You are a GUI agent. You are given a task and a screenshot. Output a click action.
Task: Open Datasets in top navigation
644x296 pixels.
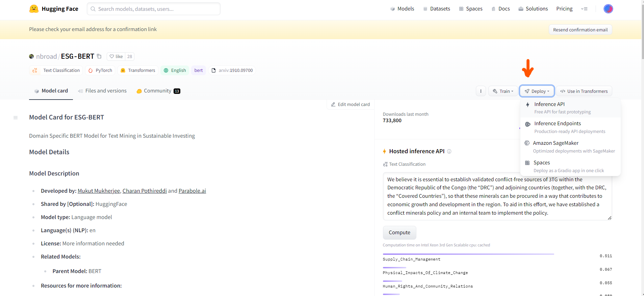pos(437,9)
